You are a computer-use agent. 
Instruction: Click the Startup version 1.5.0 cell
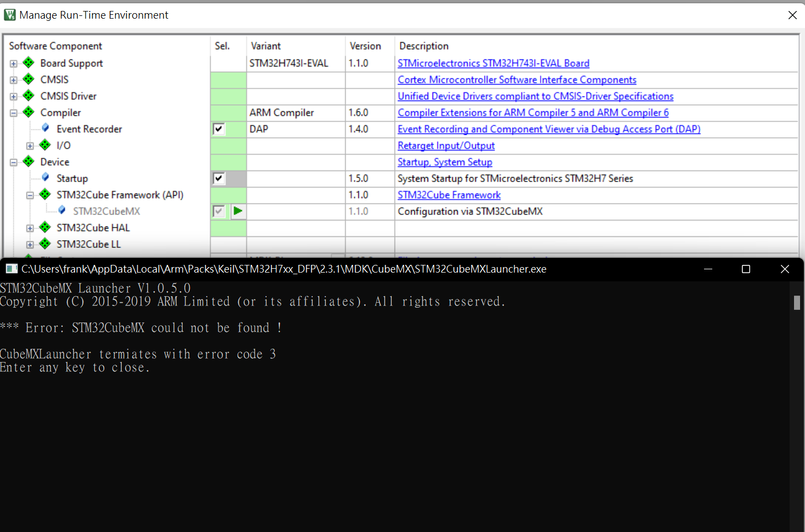pos(370,178)
